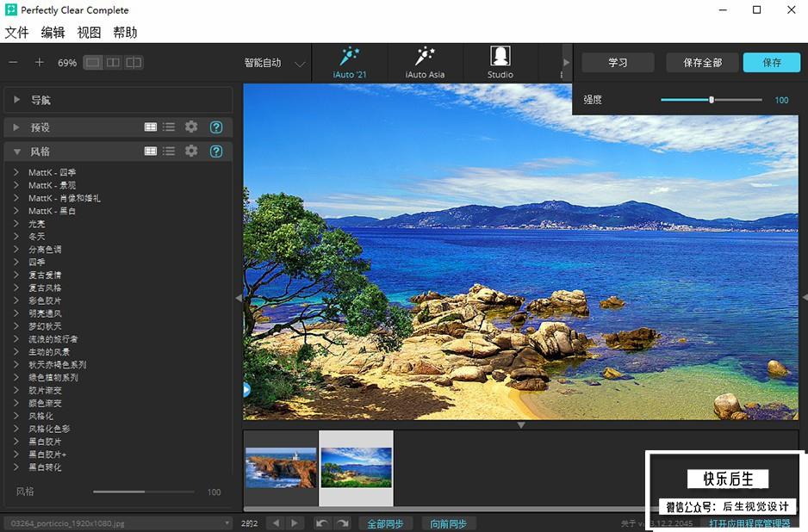
Task: Expand the right side panel arrow
Action: tap(805, 298)
